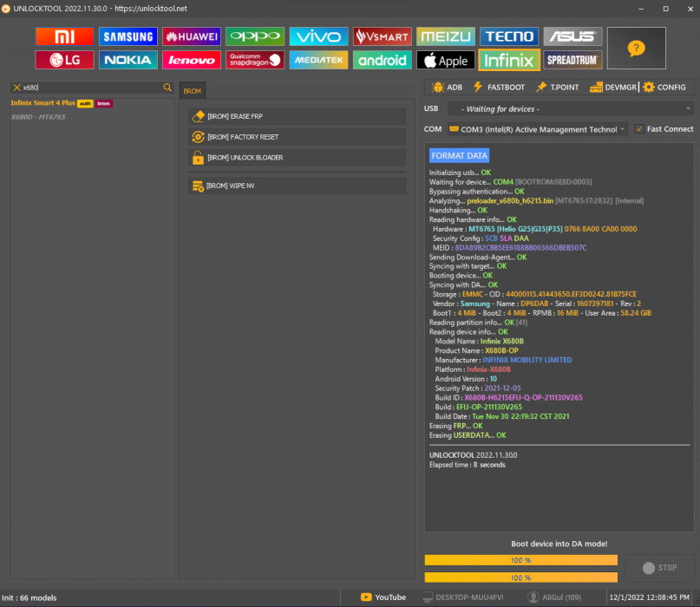
Task: Select the X680D - MT6765 entry
Action: (38, 117)
